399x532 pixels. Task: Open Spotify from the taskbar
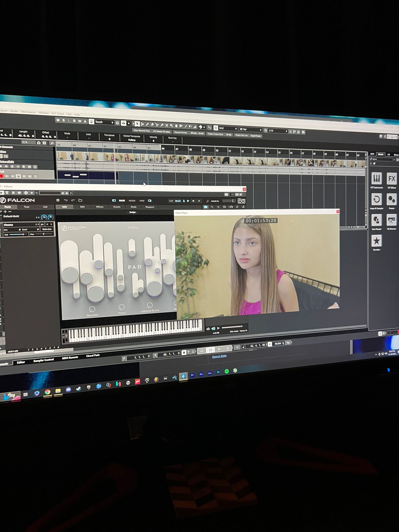(x=227, y=371)
